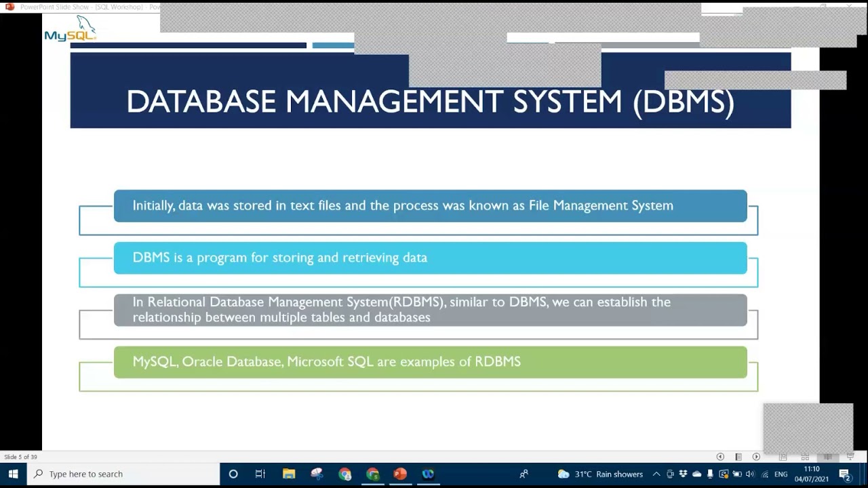Open the first Google Chrome taskbar icon

tap(345, 474)
